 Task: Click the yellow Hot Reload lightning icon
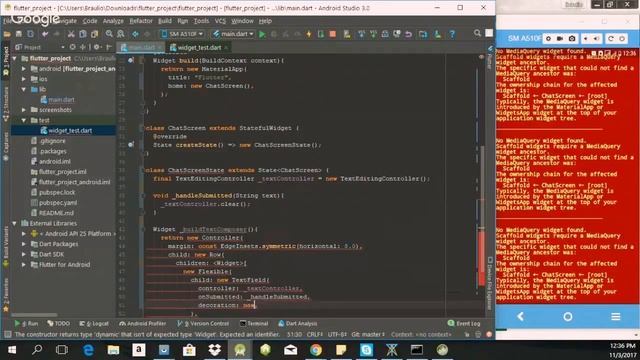[x=309, y=34]
